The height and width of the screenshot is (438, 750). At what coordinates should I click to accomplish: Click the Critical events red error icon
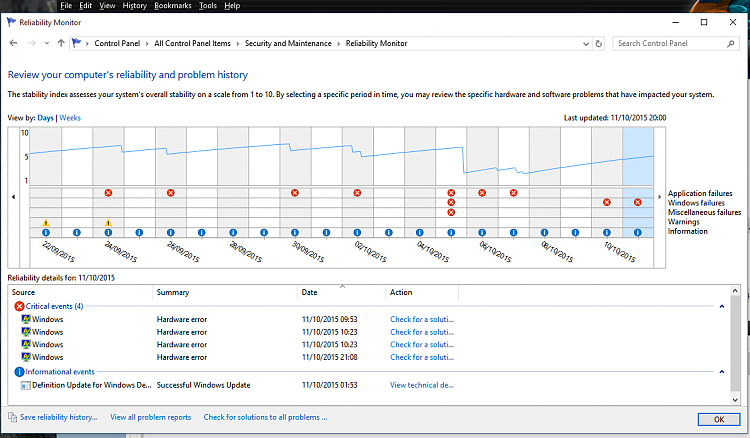click(19, 306)
